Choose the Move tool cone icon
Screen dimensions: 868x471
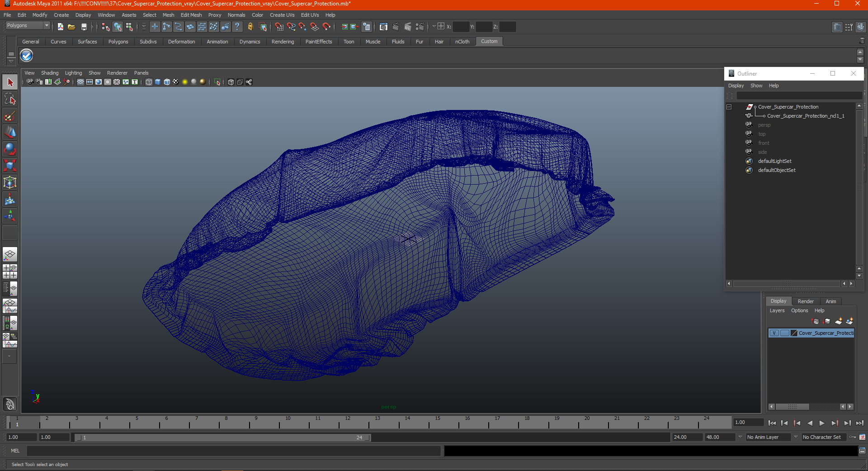pos(10,133)
